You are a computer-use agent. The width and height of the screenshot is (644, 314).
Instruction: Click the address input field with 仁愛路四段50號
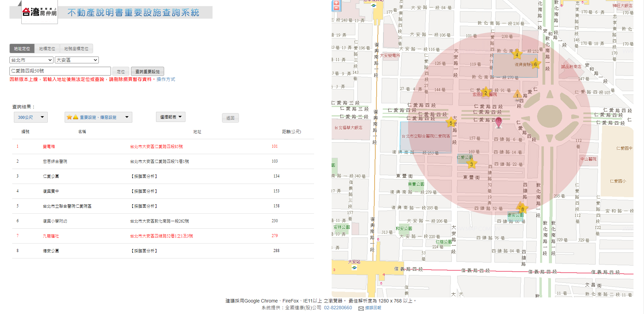point(60,71)
